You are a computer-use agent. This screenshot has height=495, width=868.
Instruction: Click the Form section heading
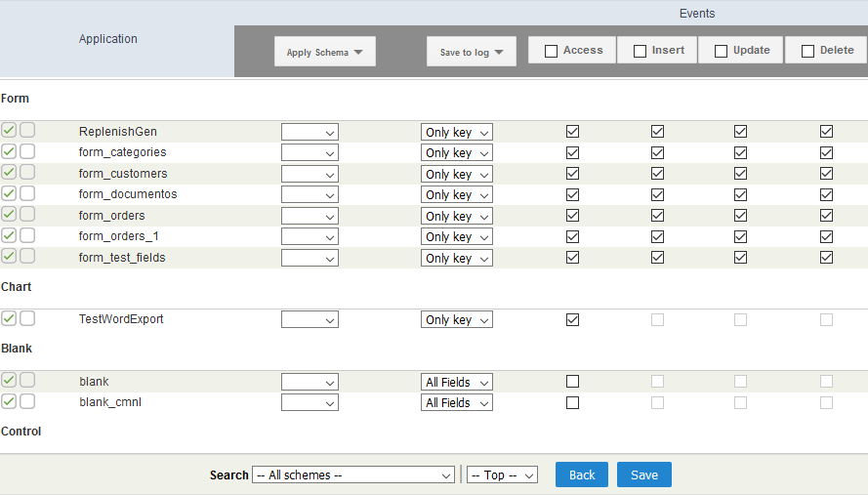click(15, 99)
